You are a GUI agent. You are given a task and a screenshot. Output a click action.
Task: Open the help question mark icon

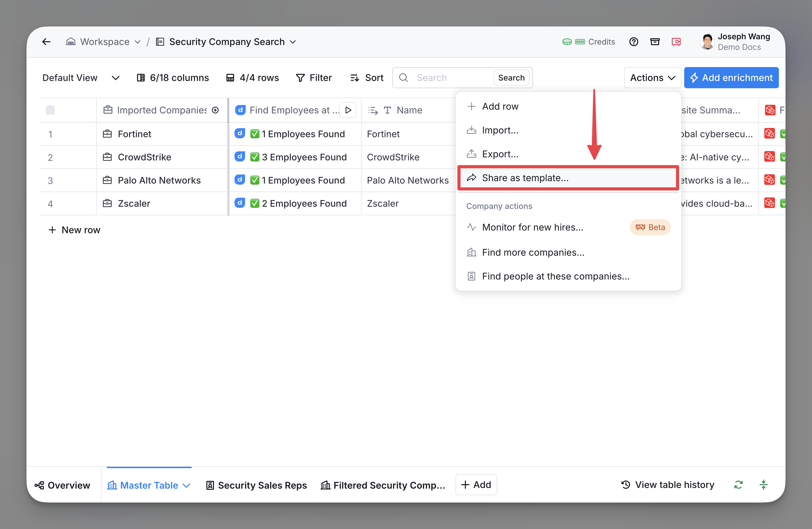634,42
